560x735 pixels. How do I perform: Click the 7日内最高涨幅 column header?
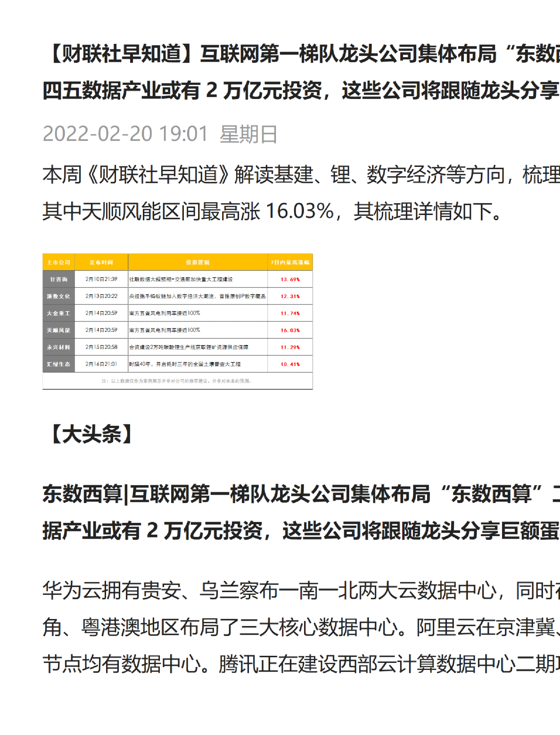click(x=290, y=262)
